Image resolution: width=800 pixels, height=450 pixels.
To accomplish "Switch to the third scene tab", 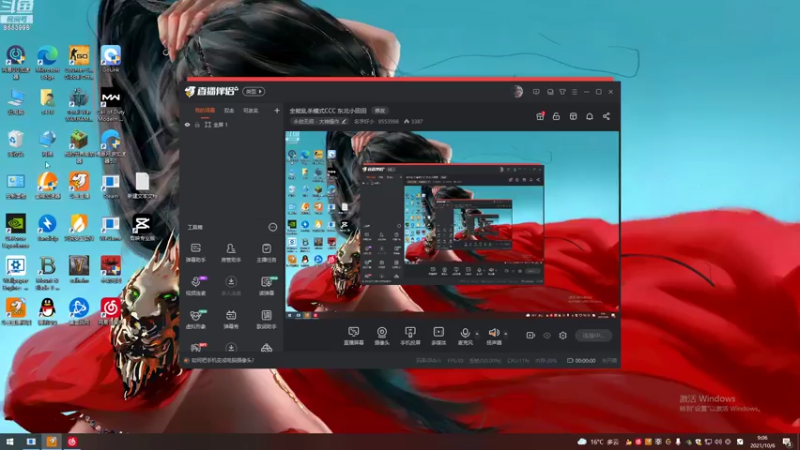I will click(251, 111).
